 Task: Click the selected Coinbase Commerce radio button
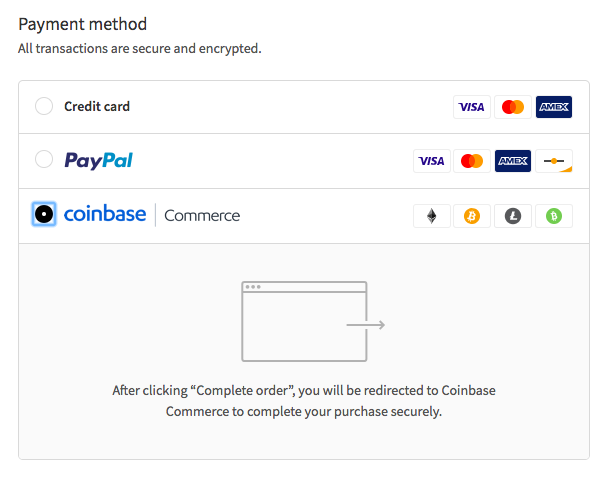pyautogui.click(x=44, y=214)
